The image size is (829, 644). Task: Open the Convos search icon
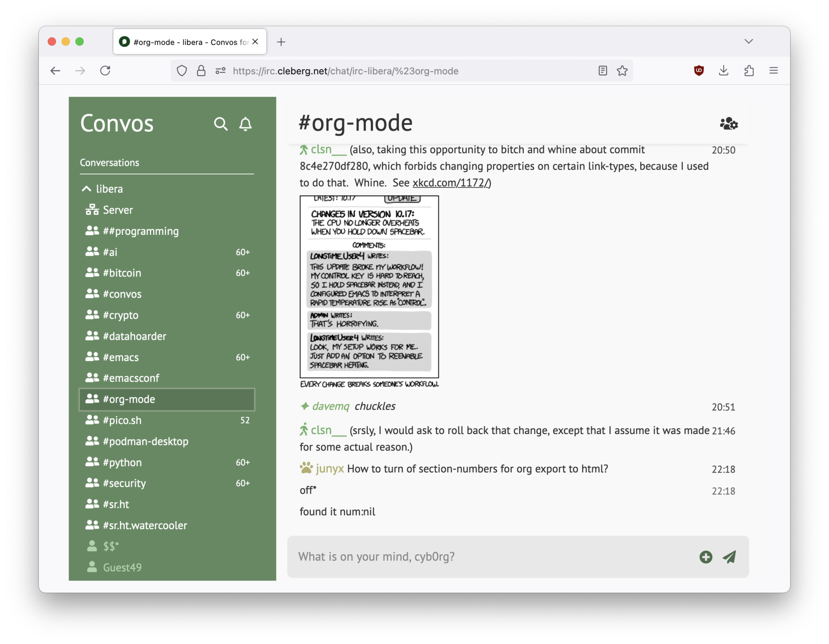point(221,124)
